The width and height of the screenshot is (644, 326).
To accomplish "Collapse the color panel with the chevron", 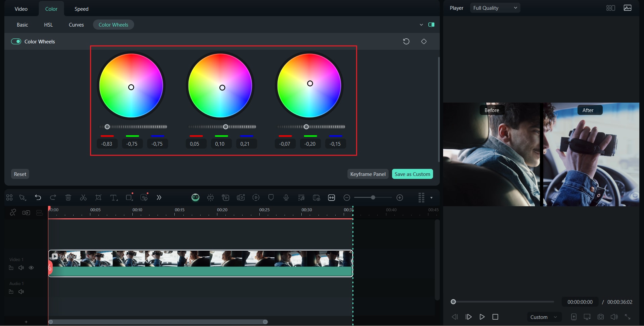I will (x=421, y=24).
